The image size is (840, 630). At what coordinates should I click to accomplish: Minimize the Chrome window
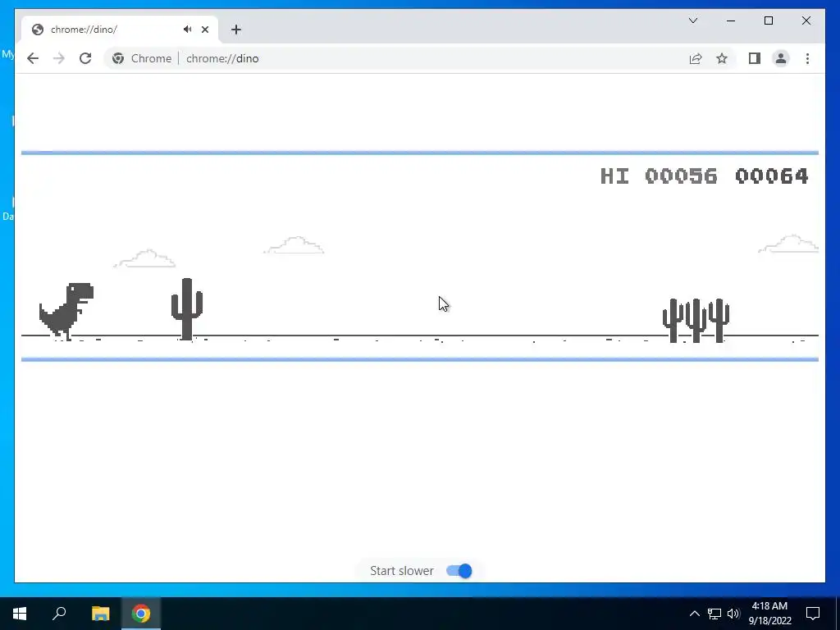(x=731, y=21)
